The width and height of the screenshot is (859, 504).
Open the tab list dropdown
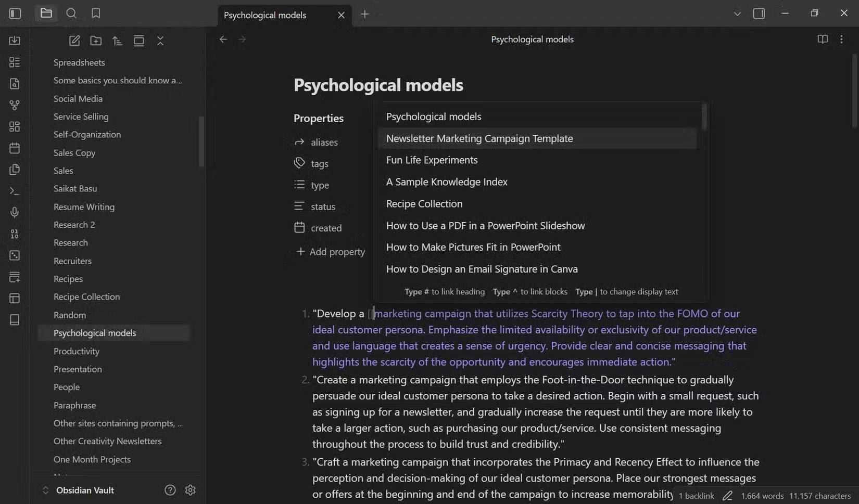(x=737, y=14)
